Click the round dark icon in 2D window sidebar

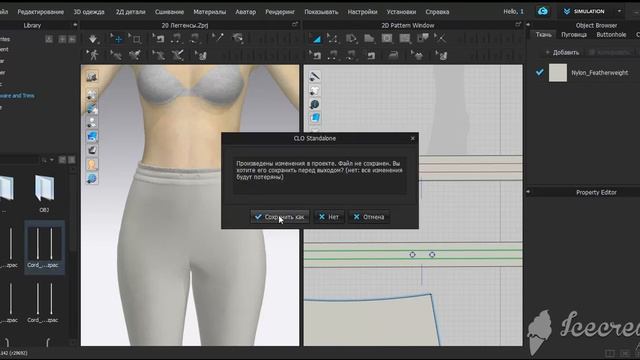pyautogui.click(x=314, y=104)
